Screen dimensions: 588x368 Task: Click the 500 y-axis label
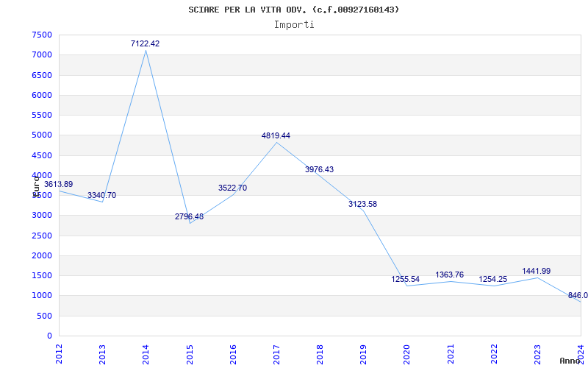pyautogui.click(x=44, y=316)
